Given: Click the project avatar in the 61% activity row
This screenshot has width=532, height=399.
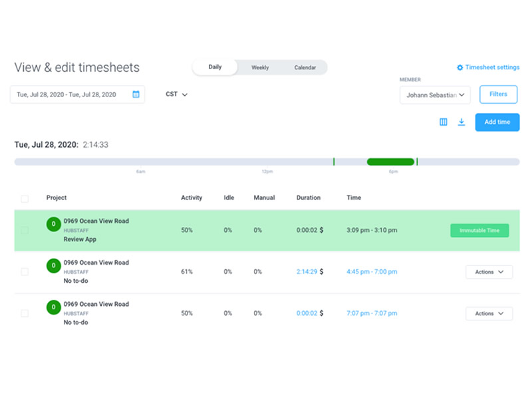Looking at the screenshot, I should tap(53, 267).
